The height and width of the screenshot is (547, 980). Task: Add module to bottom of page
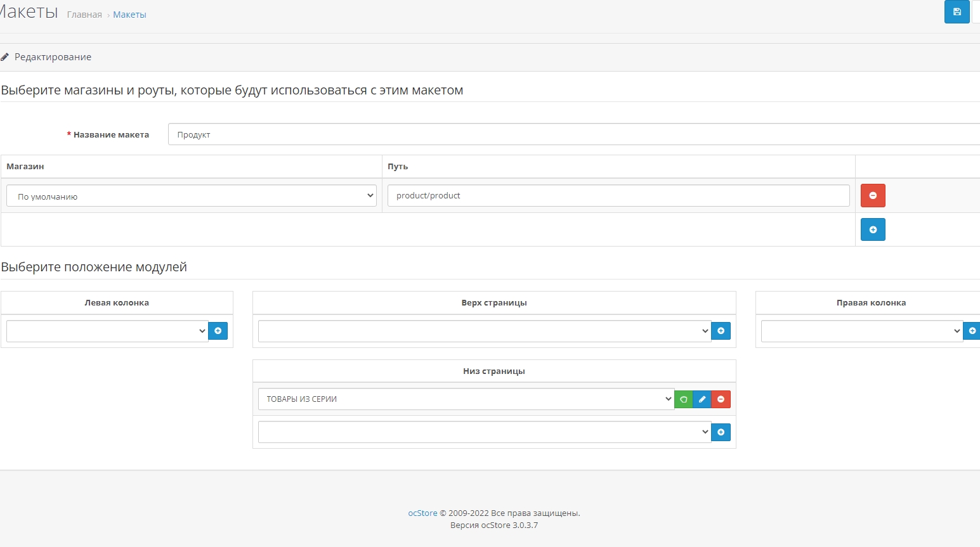coord(721,432)
